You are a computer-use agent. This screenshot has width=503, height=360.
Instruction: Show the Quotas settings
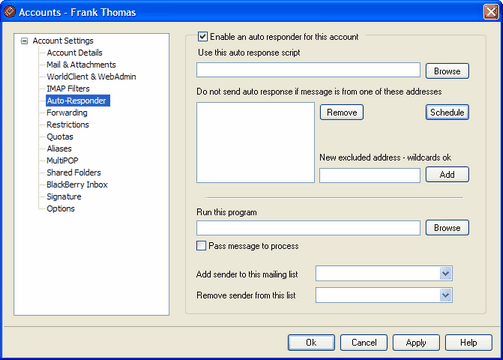click(60, 137)
